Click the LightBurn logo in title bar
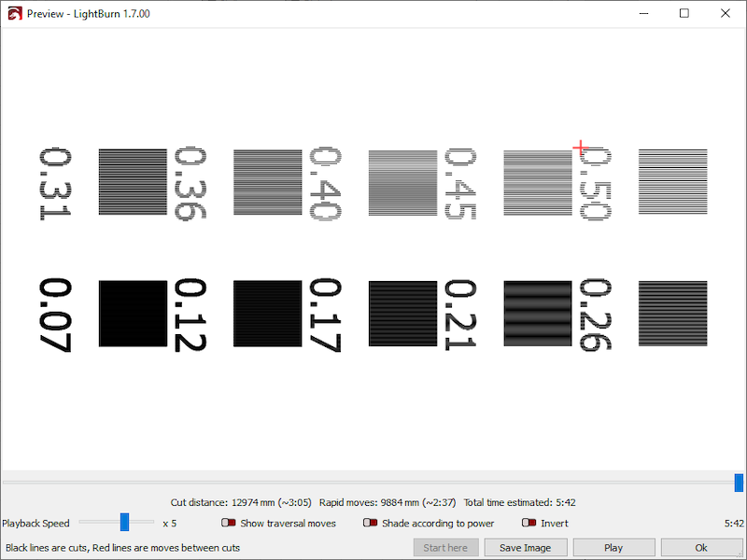The image size is (747, 560). pyautogui.click(x=14, y=14)
